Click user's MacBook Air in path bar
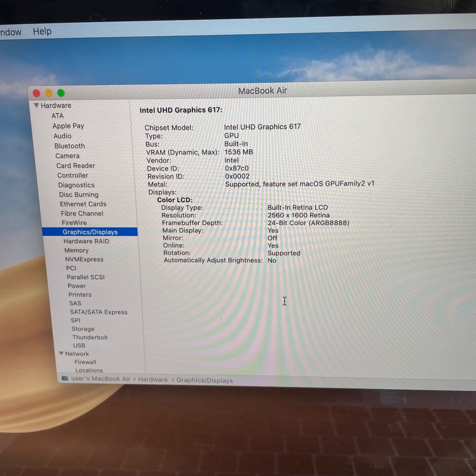Viewport: 476px width, 476px height. pyautogui.click(x=101, y=379)
